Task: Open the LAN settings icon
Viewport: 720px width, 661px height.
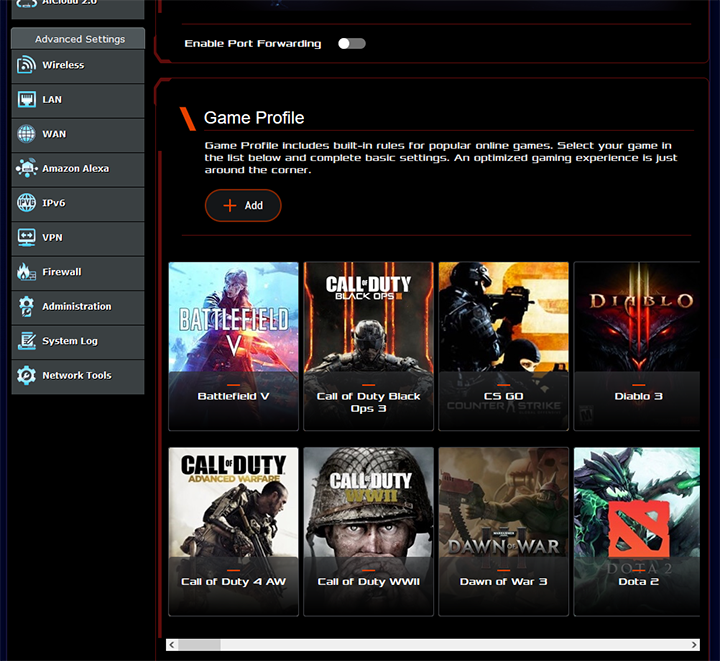Action: point(26,100)
